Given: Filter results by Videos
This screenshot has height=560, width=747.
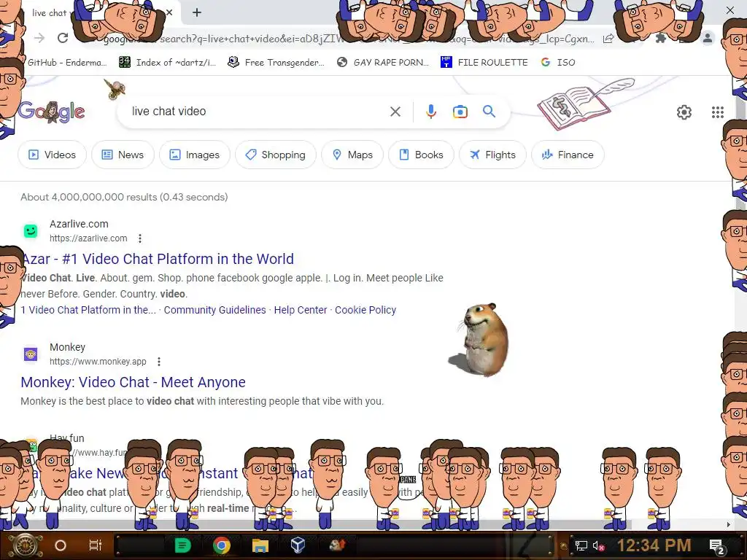Looking at the screenshot, I should (x=52, y=155).
